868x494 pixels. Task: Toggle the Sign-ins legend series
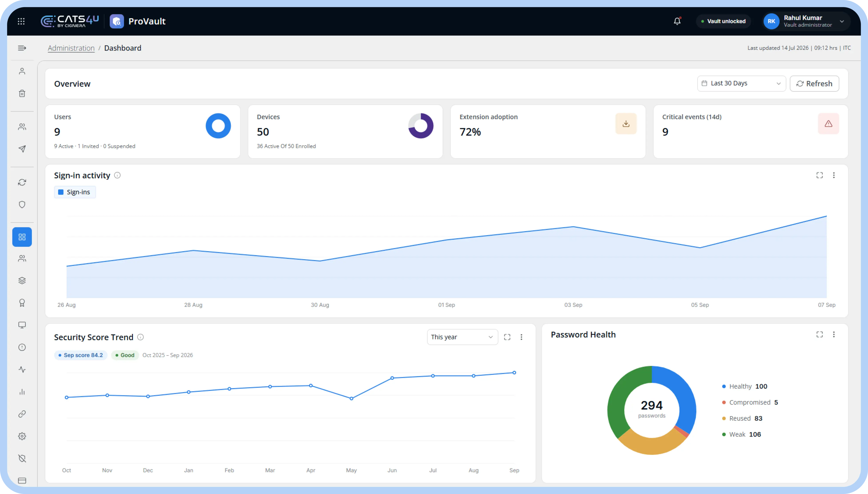click(75, 192)
